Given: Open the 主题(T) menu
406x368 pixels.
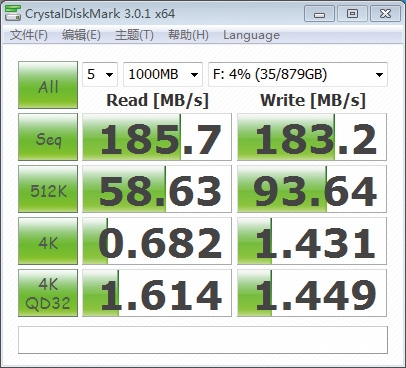Looking at the screenshot, I should pos(134,35).
